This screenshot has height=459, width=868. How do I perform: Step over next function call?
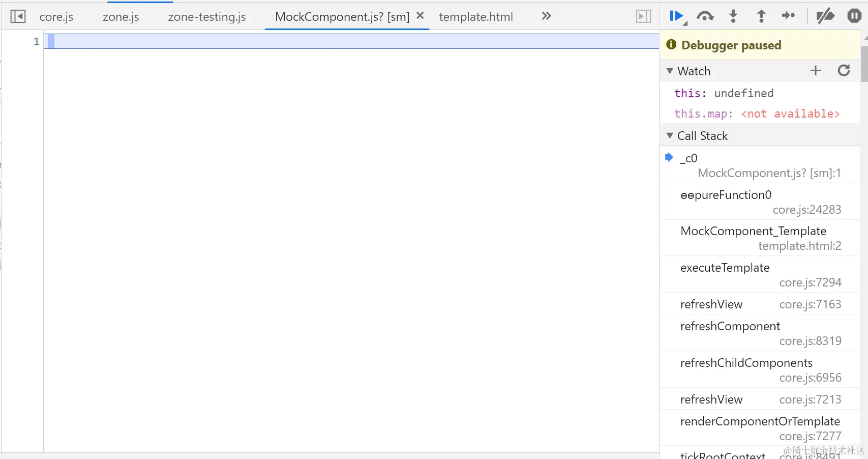click(705, 16)
